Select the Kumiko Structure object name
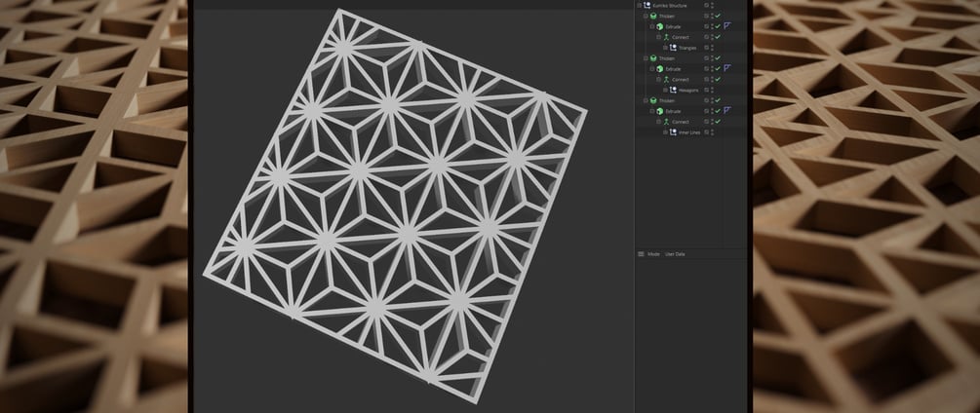Image resolution: width=980 pixels, height=413 pixels. (669, 5)
